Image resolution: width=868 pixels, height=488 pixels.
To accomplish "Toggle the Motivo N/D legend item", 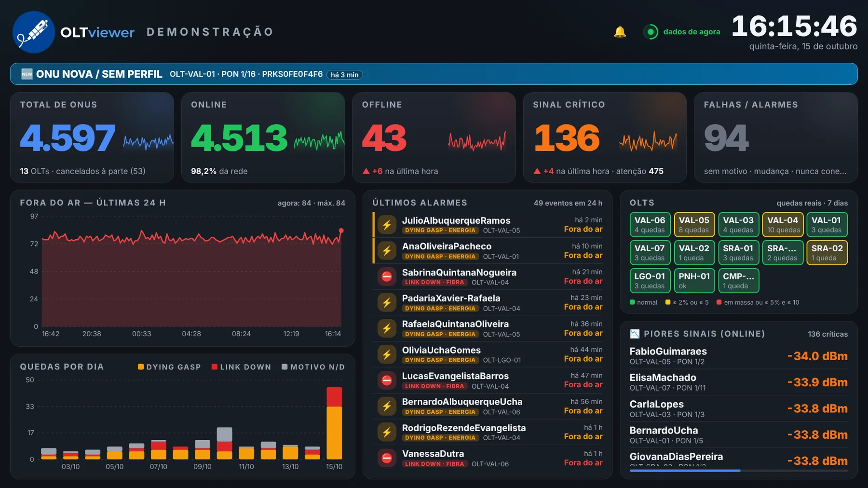I will point(313,367).
